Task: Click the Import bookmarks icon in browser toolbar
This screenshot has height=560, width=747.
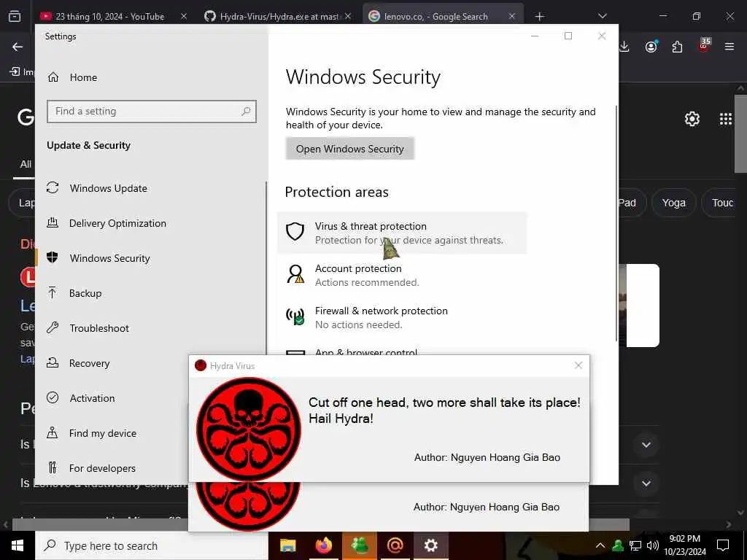Action: (15, 71)
